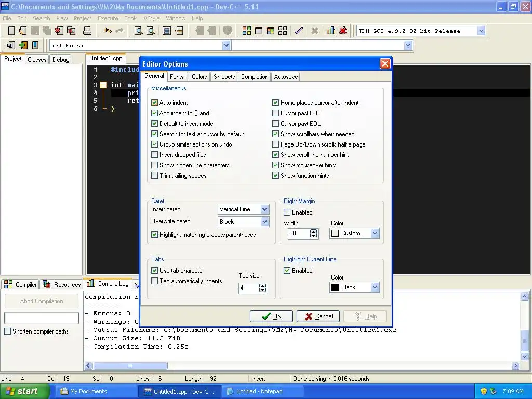Click Cancel in Editor Options

coord(318,316)
